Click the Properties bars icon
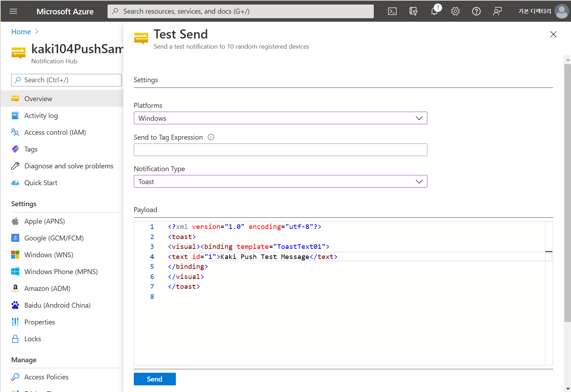This screenshot has height=392, width=571. point(15,322)
